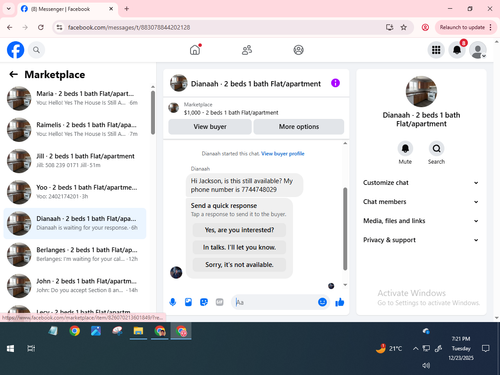Click the Aa message input field

click(x=274, y=302)
